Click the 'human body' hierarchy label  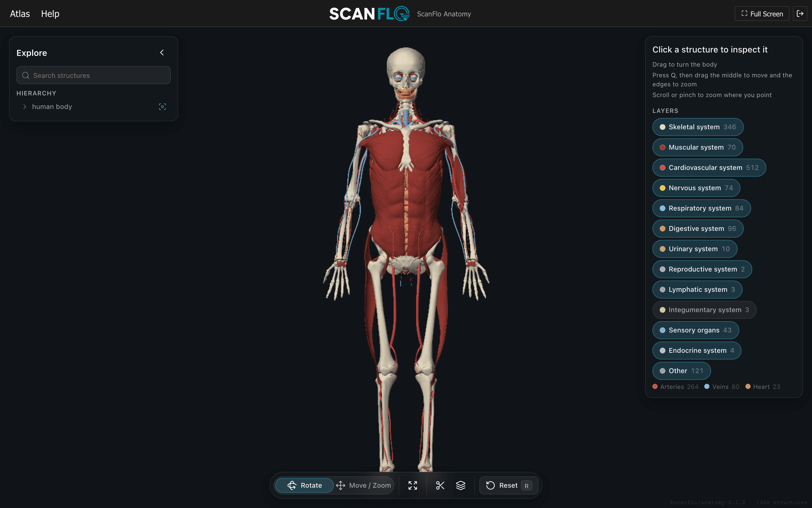[x=52, y=107]
